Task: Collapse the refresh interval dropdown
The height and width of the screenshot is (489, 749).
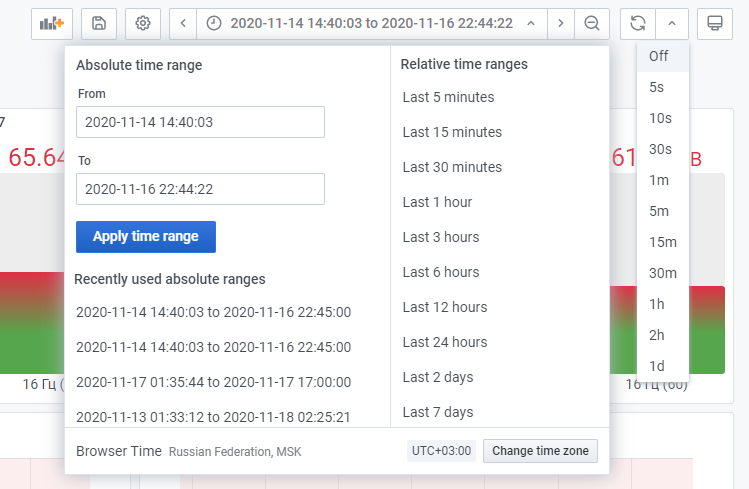Action: 671,23
